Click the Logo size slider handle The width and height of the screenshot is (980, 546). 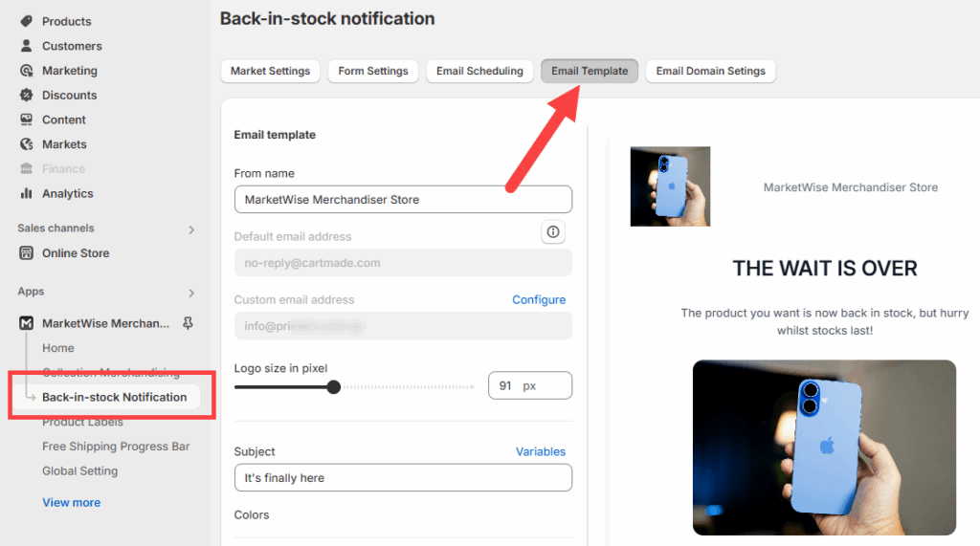pos(333,387)
